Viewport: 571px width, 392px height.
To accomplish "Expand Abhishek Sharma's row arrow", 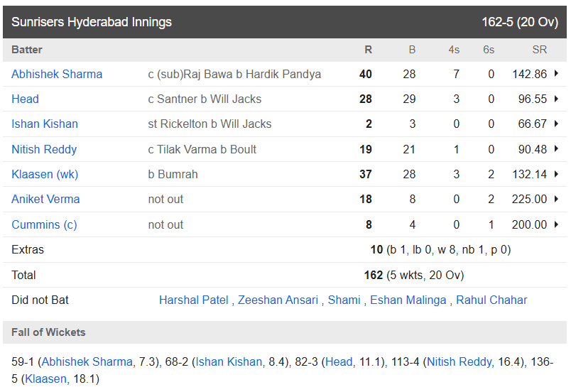I will click(x=556, y=74).
